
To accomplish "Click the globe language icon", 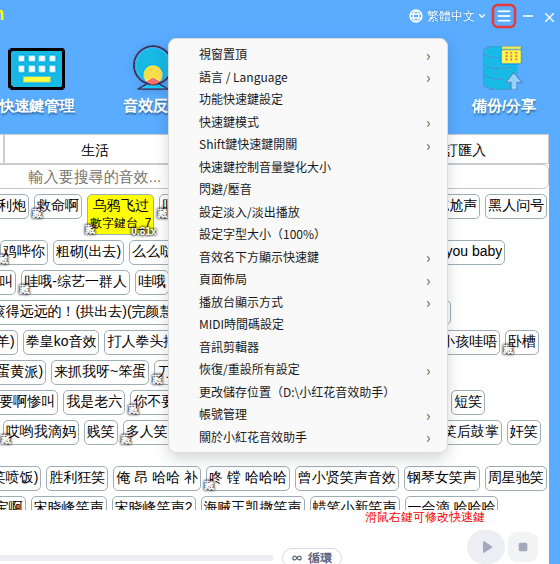I will click(416, 16).
